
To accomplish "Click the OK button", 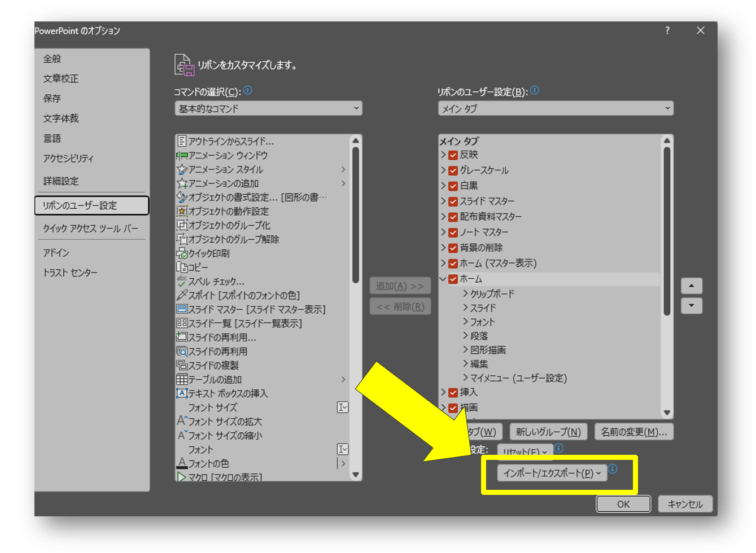I will (623, 504).
